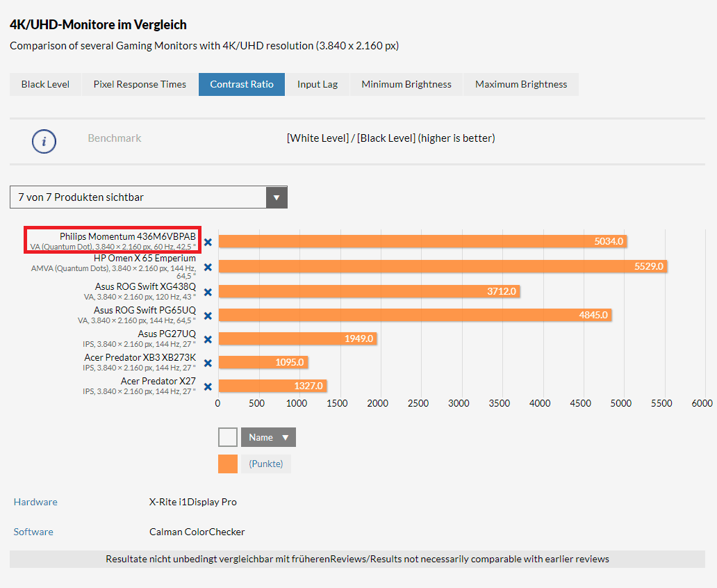The height and width of the screenshot is (588, 717).
Task: Switch to the Black Level tab
Action: pos(46,84)
